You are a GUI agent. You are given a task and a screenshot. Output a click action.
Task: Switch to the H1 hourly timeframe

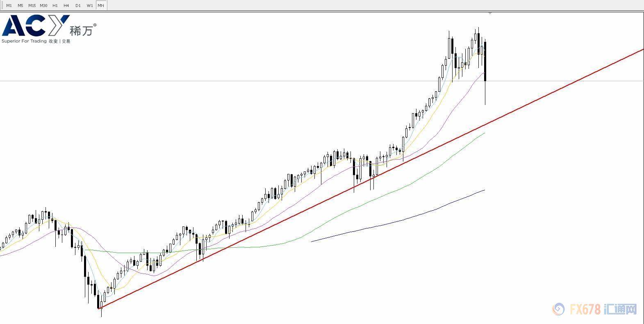point(55,5)
